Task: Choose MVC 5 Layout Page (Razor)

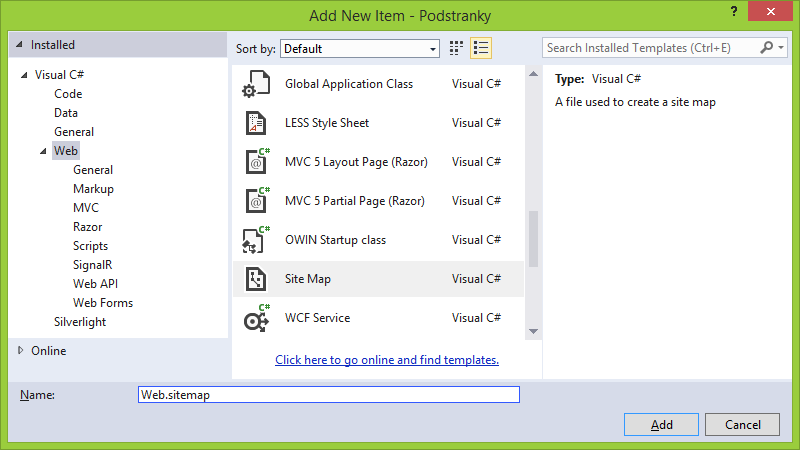Action: tap(378, 162)
